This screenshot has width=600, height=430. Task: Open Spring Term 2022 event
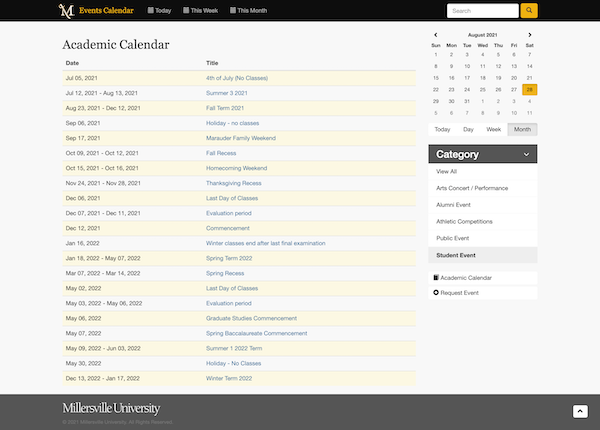(x=229, y=258)
